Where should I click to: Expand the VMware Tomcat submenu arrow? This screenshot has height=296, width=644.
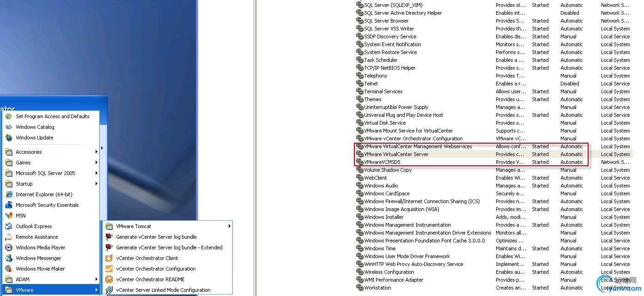pos(230,226)
